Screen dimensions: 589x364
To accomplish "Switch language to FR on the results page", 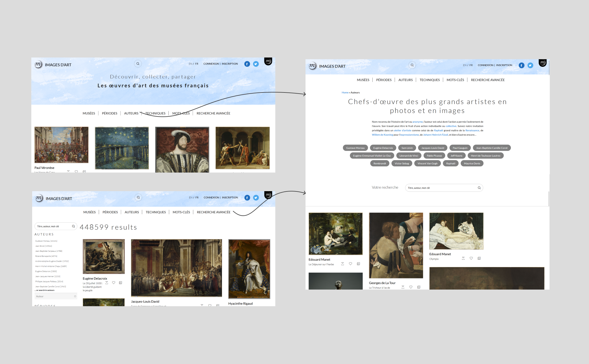I will pos(197,197).
